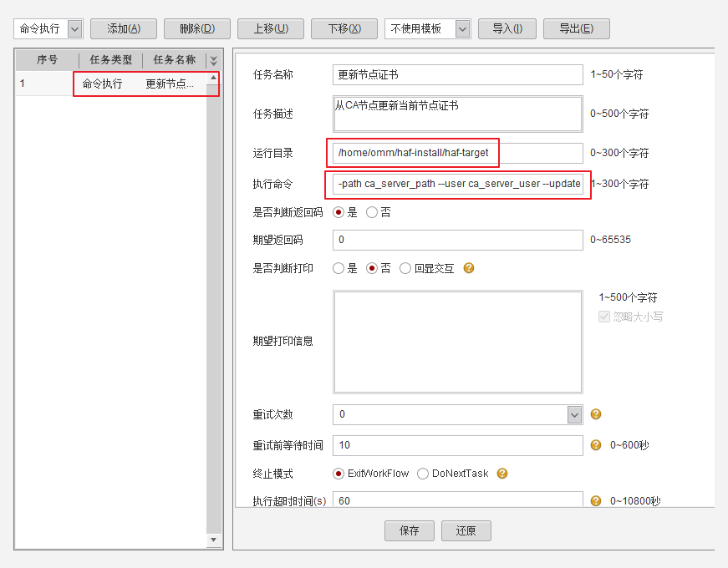Image resolution: width=728 pixels, height=568 pixels.
Task: Click the 删除(D) button
Action: point(197,28)
